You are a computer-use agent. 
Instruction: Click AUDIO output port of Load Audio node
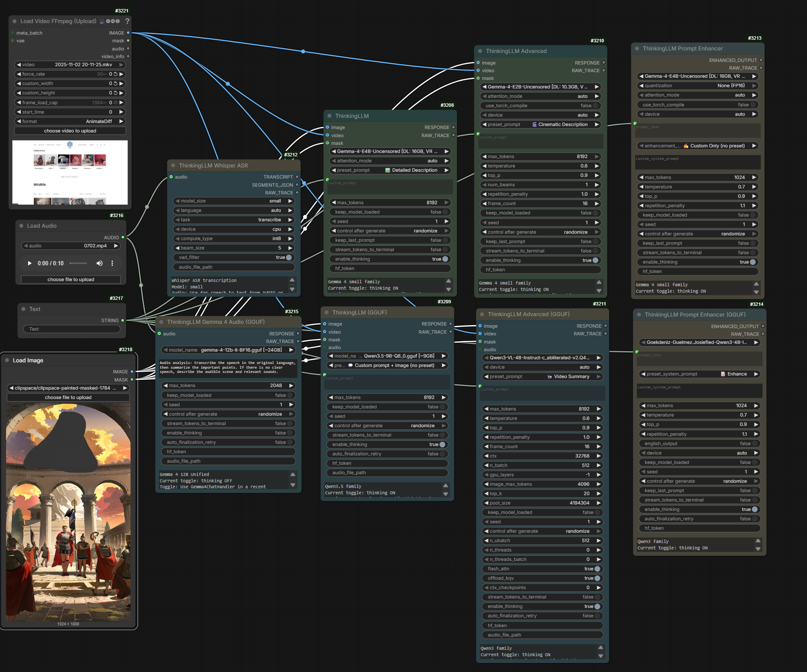pyautogui.click(x=123, y=237)
